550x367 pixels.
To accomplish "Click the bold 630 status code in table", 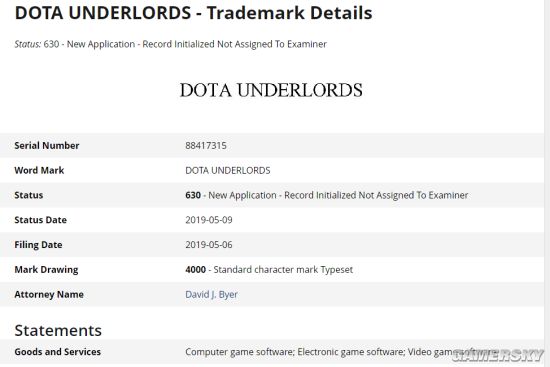I will [193, 195].
